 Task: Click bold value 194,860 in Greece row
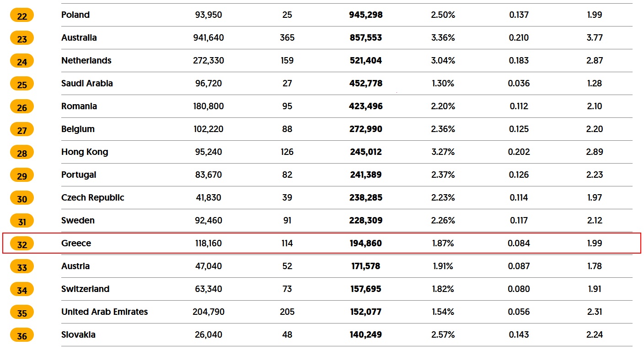366,243
